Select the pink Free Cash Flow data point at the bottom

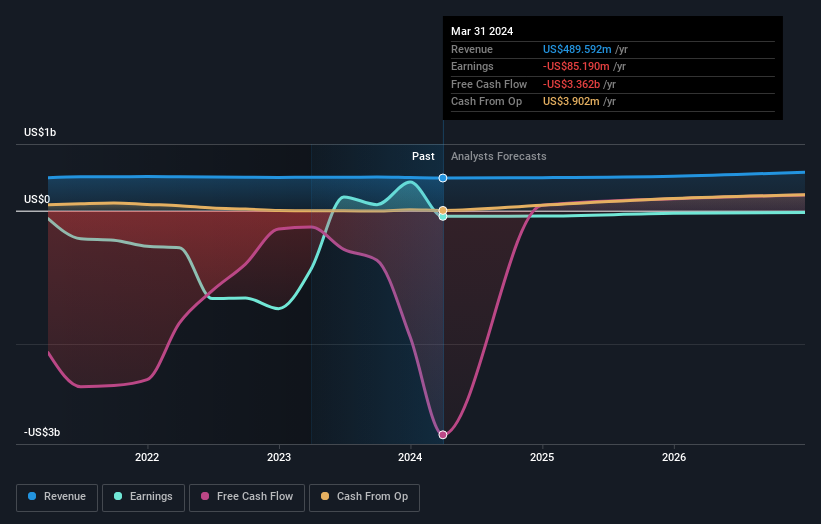pos(443,434)
